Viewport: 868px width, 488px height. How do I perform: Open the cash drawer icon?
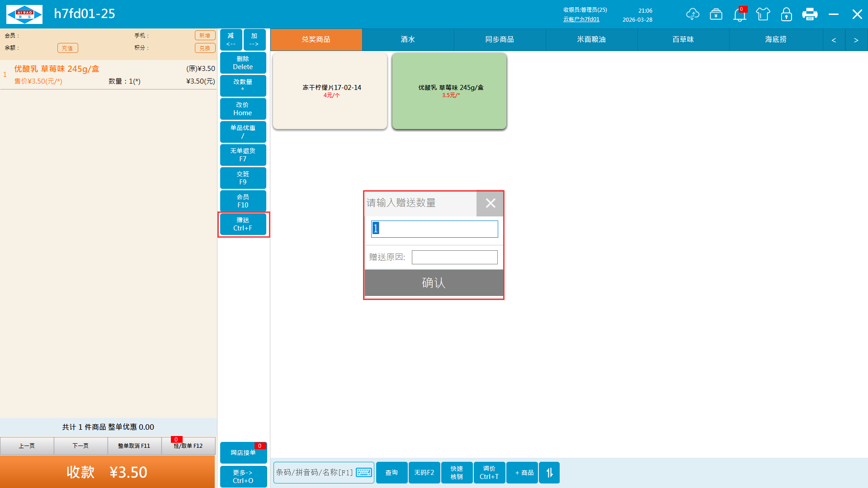coord(716,14)
